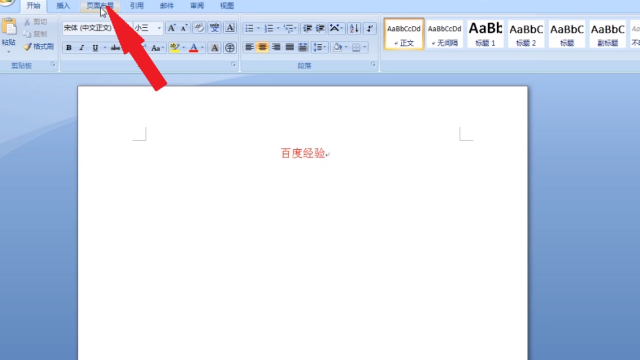Screen dimensions: 640x360
Task: Apply the 副标题 (Subtitle) style
Action: (608, 34)
